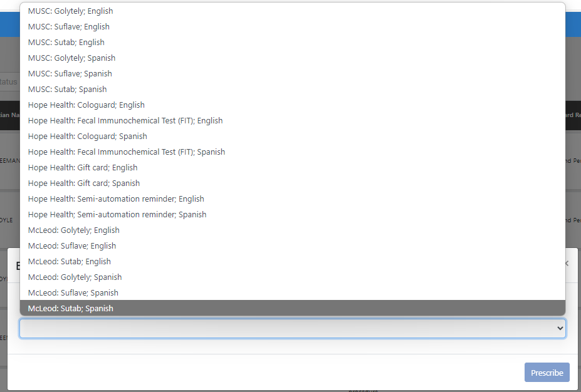Select McLeod: Golytely; English option
581x392 pixels.
tap(292, 230)
